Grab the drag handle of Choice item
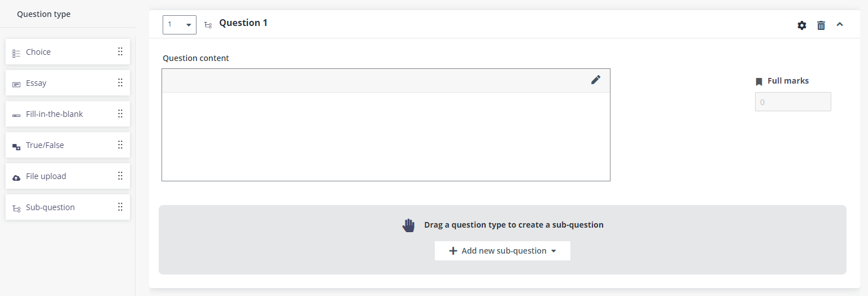This screenshot has width=868, height=296. [120, 51]
